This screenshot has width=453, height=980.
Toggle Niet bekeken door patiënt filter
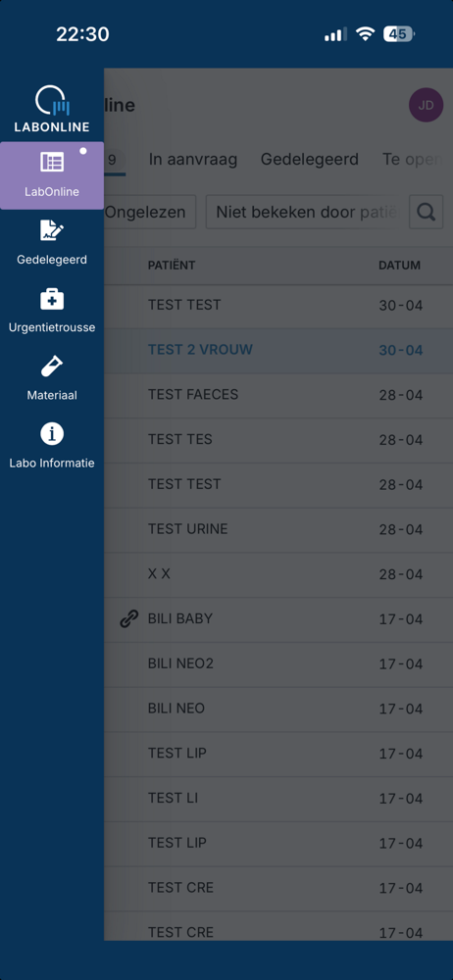pyautogui.click(x=305, y=212)
